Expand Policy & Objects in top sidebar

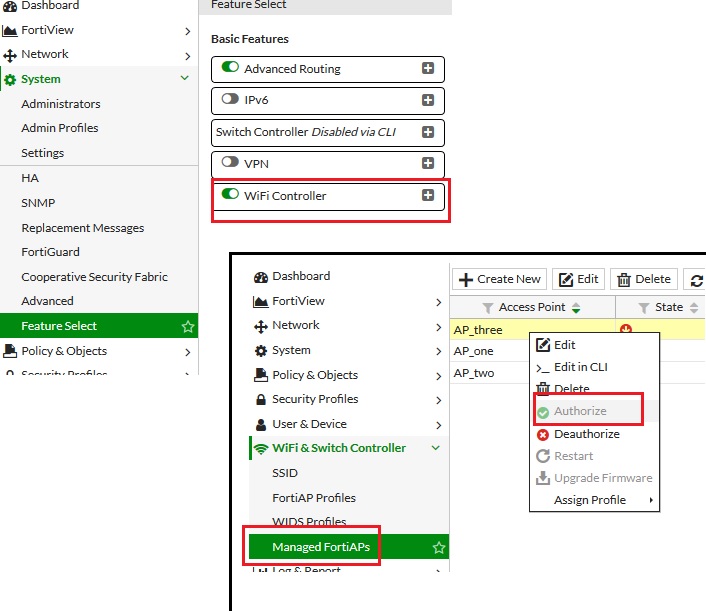[x=188, y=352]
